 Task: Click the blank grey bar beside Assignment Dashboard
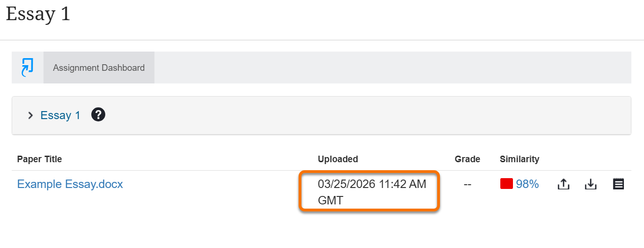[x=392, y=68]
